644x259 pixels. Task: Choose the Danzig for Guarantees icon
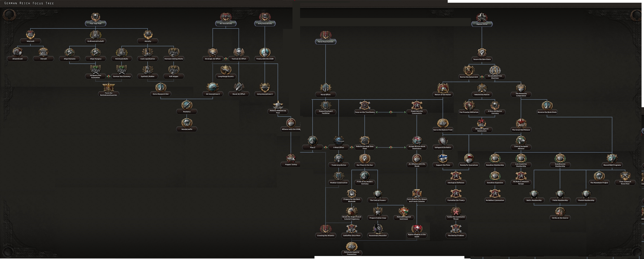pos(469,159)
